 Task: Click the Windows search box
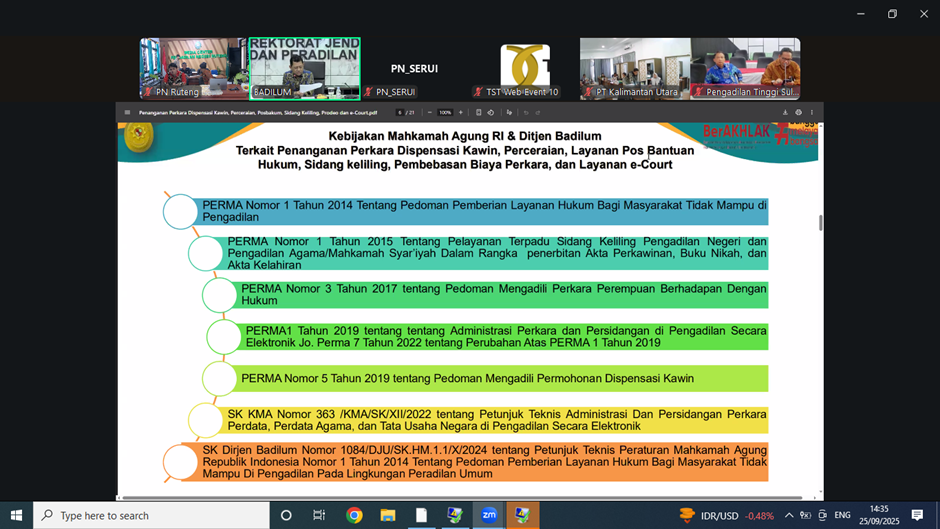tap(152, 515)
